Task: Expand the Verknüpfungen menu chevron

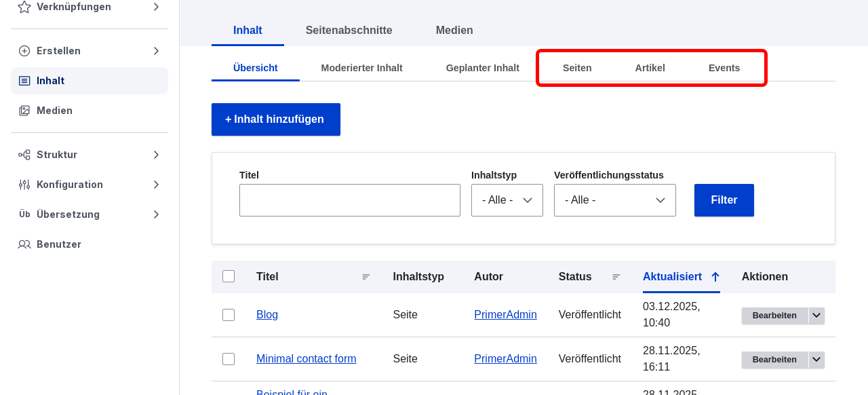Action: click(156, 7)
